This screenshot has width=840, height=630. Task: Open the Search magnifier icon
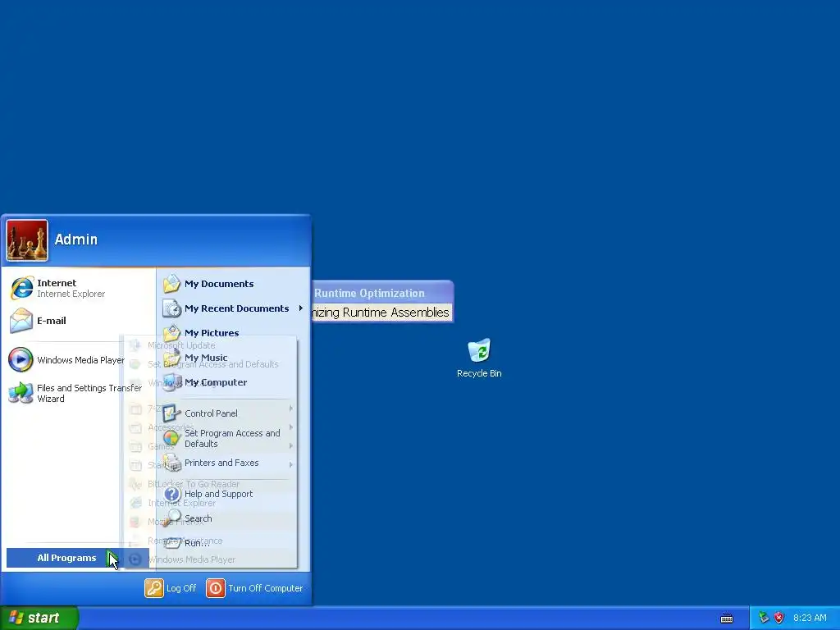(x=172, y=518)
